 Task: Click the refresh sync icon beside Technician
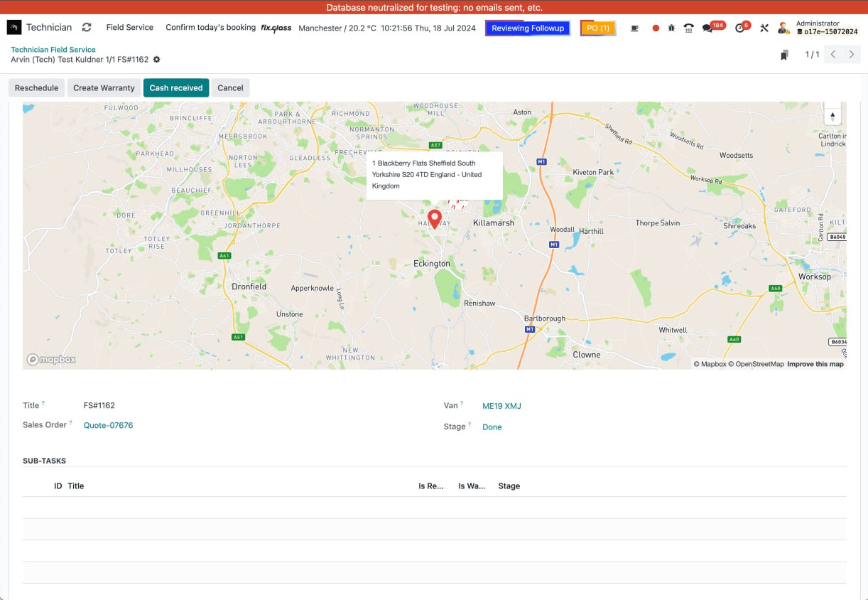[87, 28]
